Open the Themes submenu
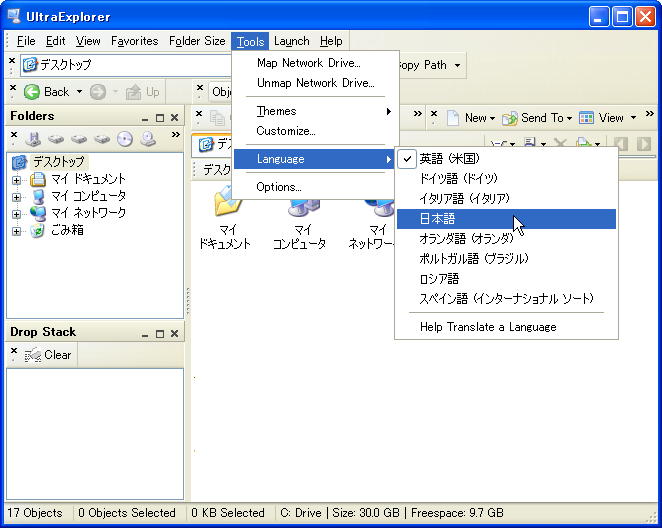 tap(315, 111)
